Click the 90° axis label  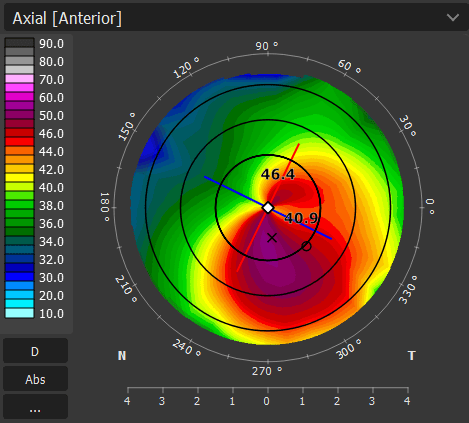coord(267,46)
